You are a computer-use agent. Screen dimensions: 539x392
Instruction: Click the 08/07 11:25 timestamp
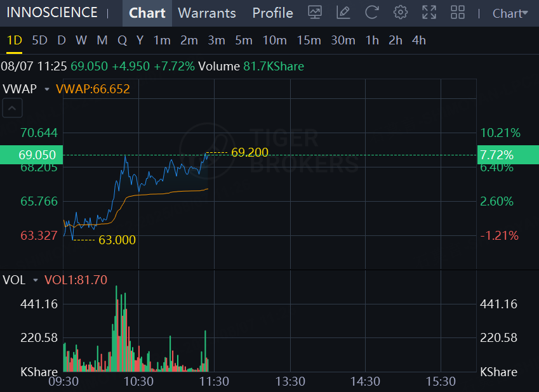[x=34, y=67]
